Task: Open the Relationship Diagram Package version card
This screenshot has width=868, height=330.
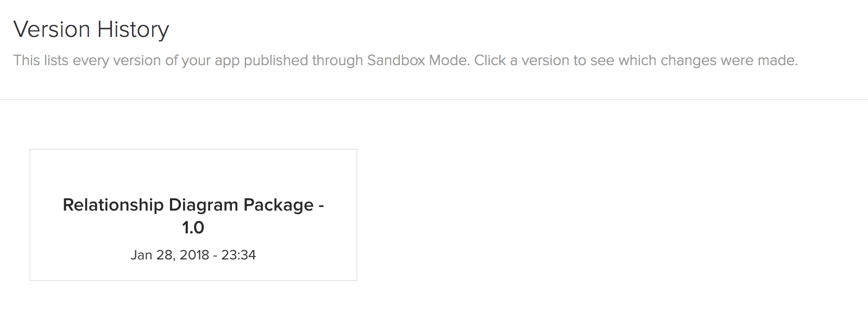Action: (x=193, y=215)
